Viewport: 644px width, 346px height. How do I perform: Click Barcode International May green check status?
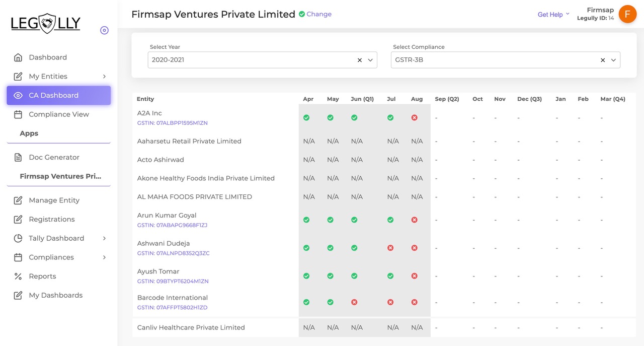click(x=331, y=302)
